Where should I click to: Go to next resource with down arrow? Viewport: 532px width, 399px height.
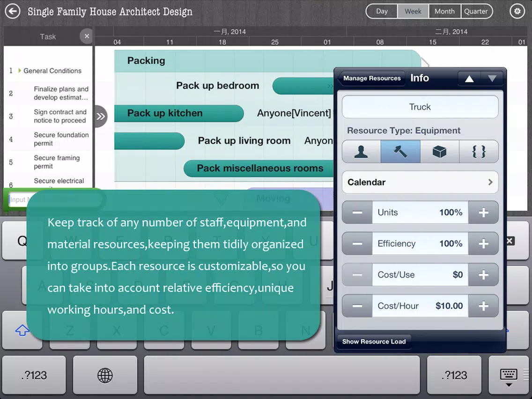(492, 79)
